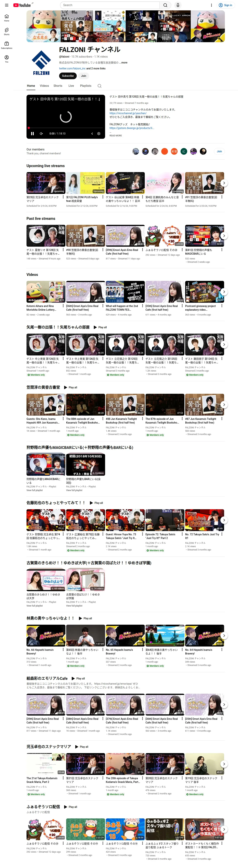Open Subscriptions in the left sidebar
This screenshot has width=238, height=868.
click(x=6, y=46)
